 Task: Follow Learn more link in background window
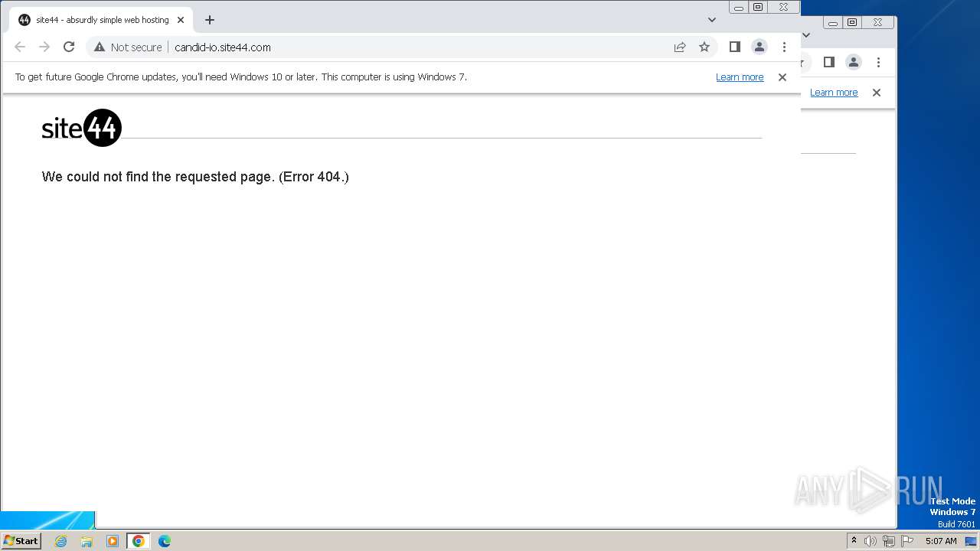834,93
